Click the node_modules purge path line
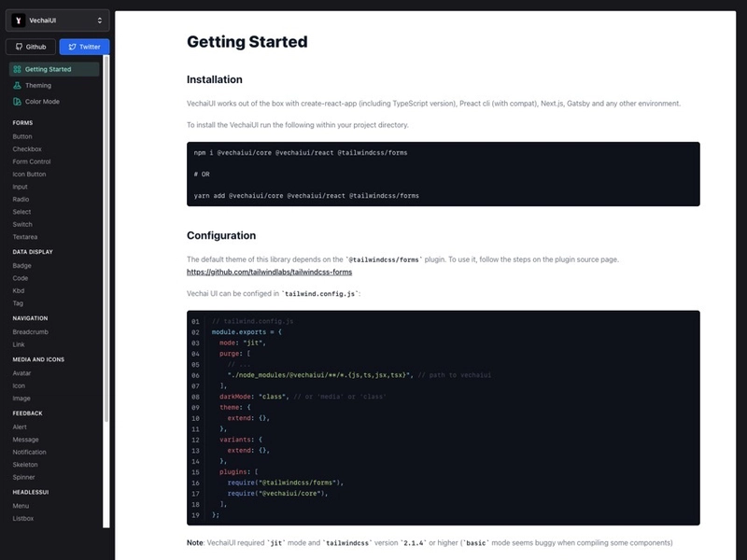Viewport: 747px width, 560px height. coord(359,375)
